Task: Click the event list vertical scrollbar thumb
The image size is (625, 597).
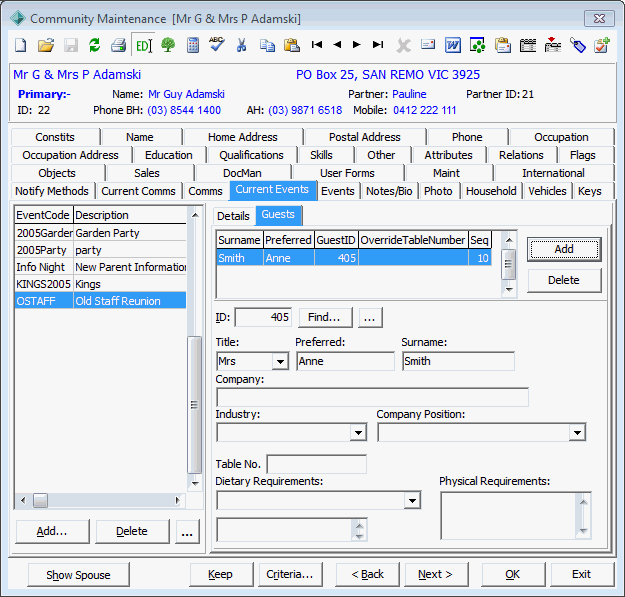Action: (194, 405)
